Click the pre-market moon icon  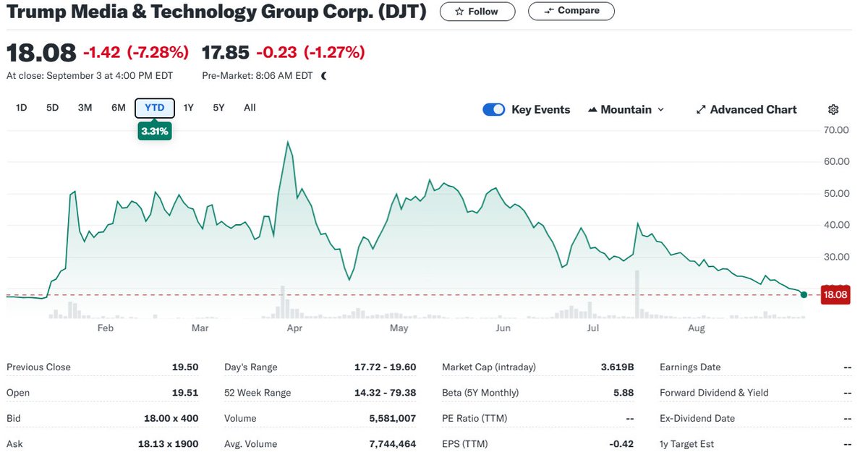(323, 75)
